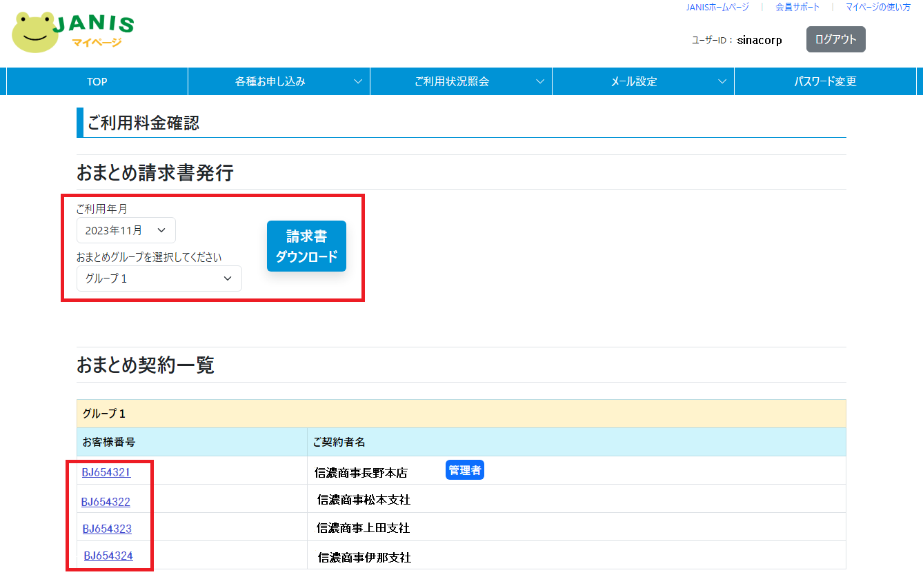The height and width of the screenshot is (588, 923).
Task: Click chevron beside メール設定
Action: coord(722,81)
